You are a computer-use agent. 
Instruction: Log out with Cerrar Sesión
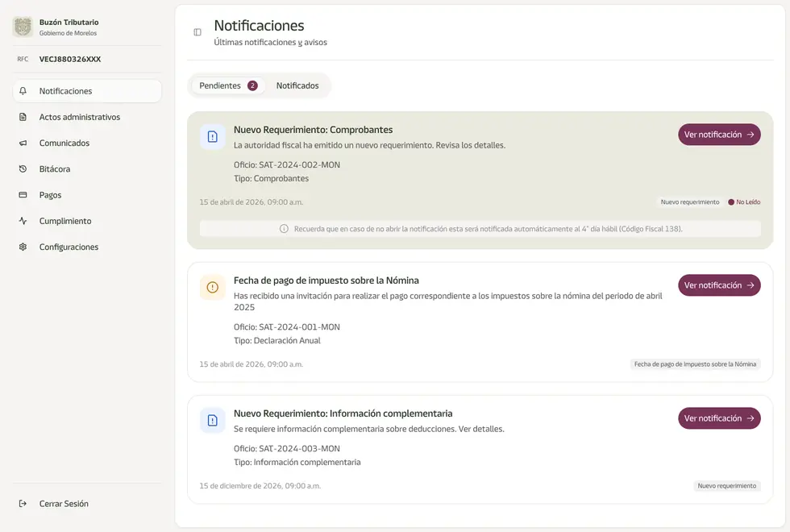pos(87,503)
